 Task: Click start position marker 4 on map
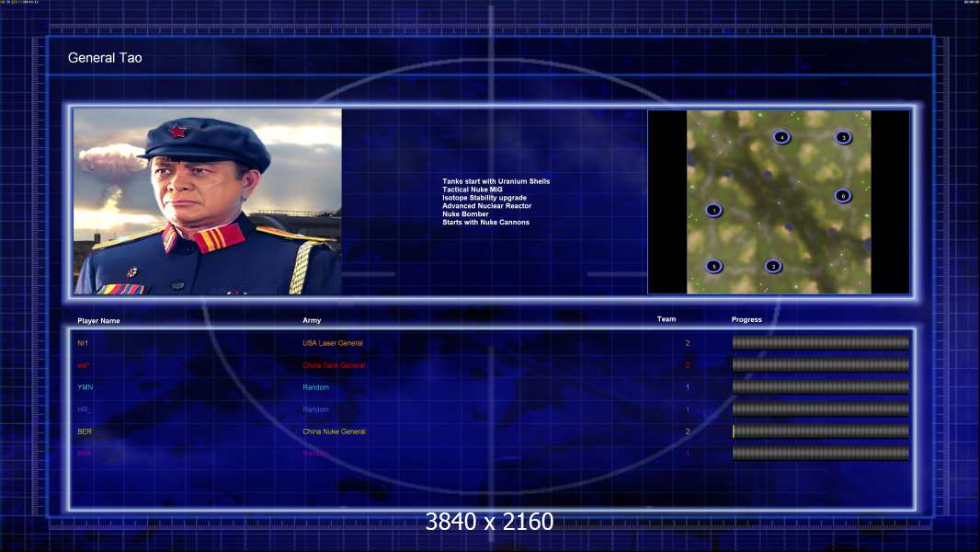[x=781, y=137]
